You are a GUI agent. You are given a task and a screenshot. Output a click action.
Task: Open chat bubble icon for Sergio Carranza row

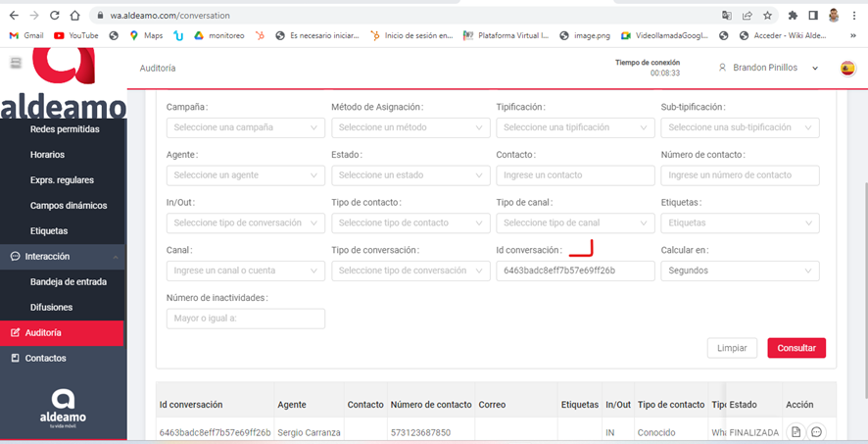coord(816,432)
